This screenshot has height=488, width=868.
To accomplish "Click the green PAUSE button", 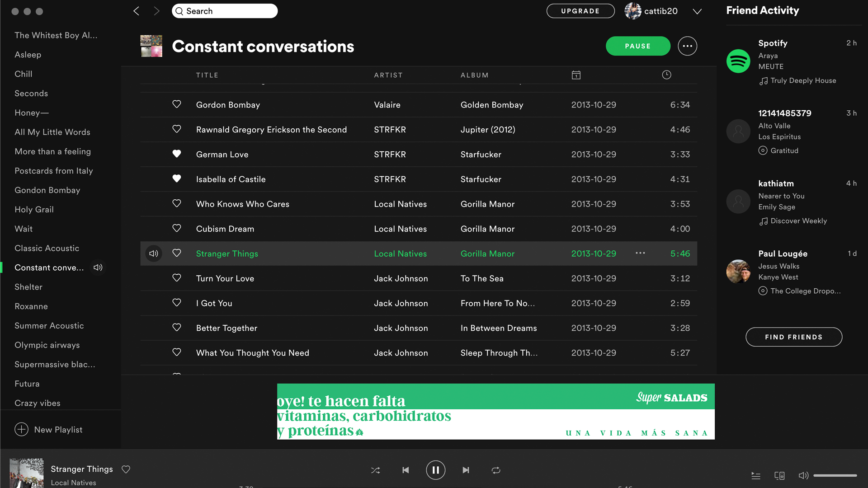I will point(638,46).
